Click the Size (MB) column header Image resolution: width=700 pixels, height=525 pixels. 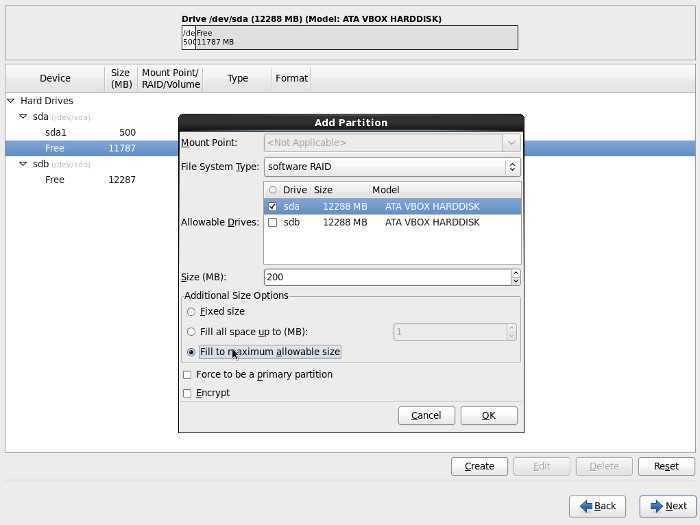tap(121, 79)
